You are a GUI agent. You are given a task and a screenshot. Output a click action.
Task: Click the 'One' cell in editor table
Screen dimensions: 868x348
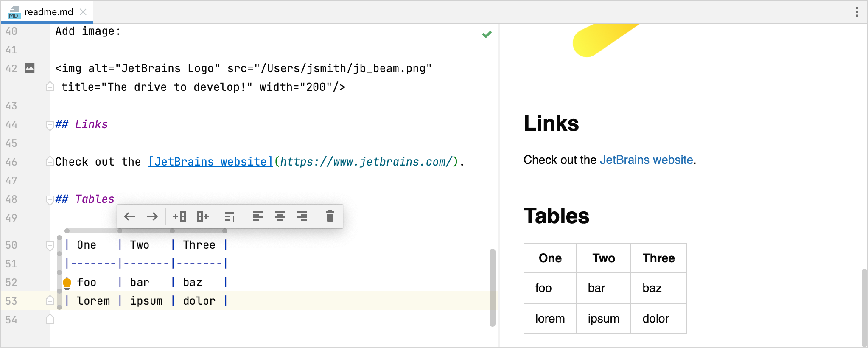(87, 245)
